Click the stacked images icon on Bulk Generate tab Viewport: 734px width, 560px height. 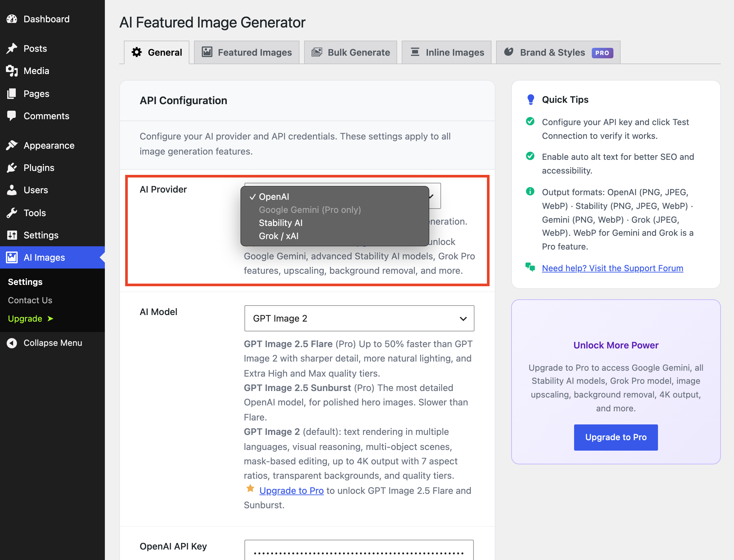point(317,52)
